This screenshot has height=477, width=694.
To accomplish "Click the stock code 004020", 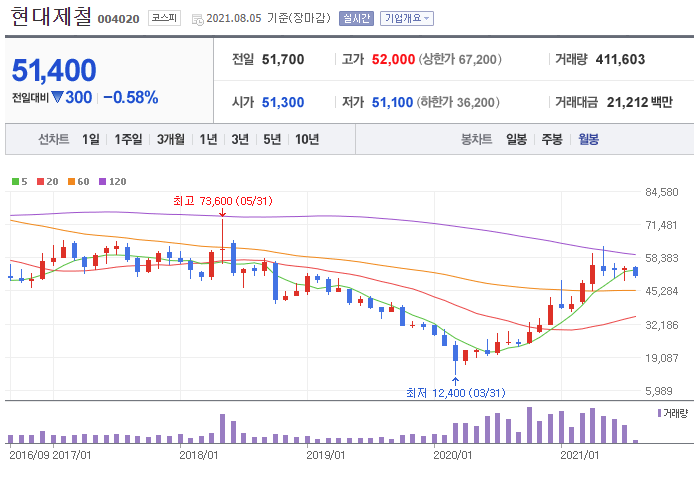I will click(x=118, y=19).
